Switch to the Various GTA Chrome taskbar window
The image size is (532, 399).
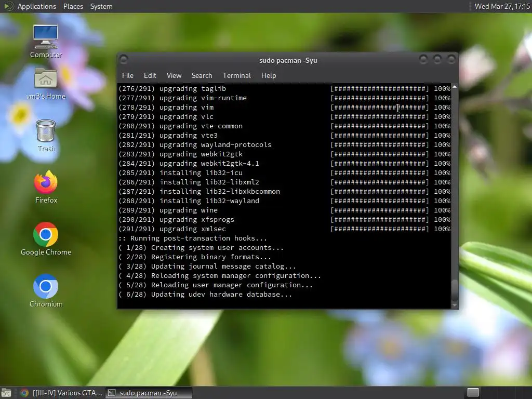click(62, 393)
